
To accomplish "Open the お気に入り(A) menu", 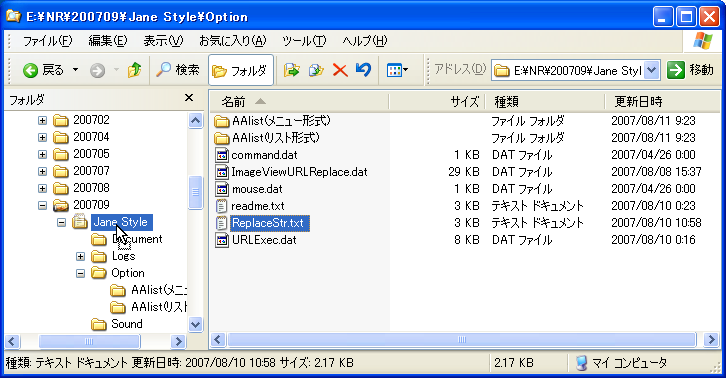I will coord(232,41).
